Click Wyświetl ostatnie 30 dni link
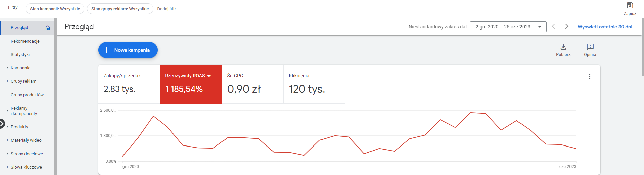The height and width of the screenshot is (175, 644). click(605, 27)
